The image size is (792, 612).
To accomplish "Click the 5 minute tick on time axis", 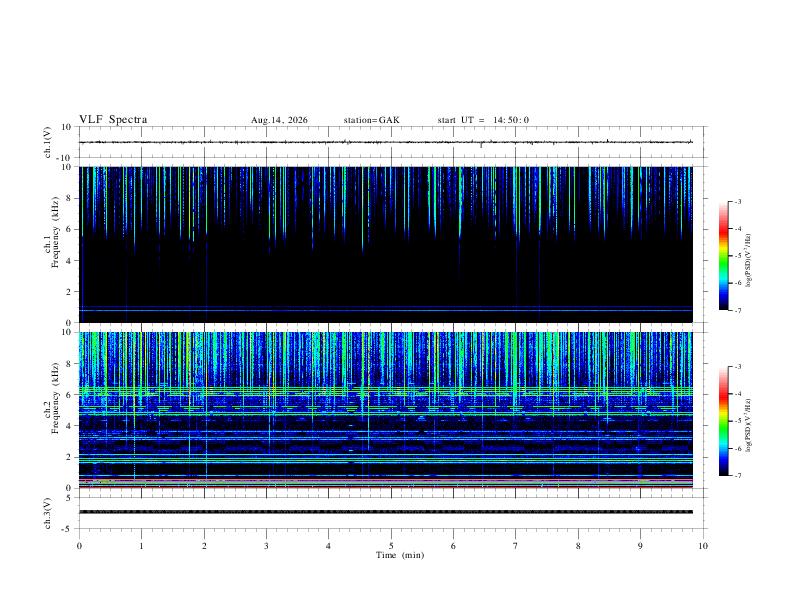I will click(x=391, y=546).
